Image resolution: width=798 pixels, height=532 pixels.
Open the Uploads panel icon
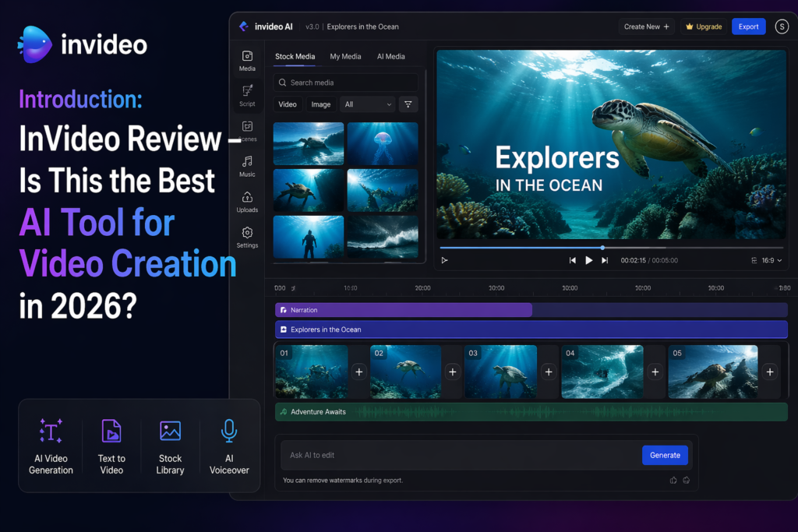pyautogui.click(x=247, y=197)
